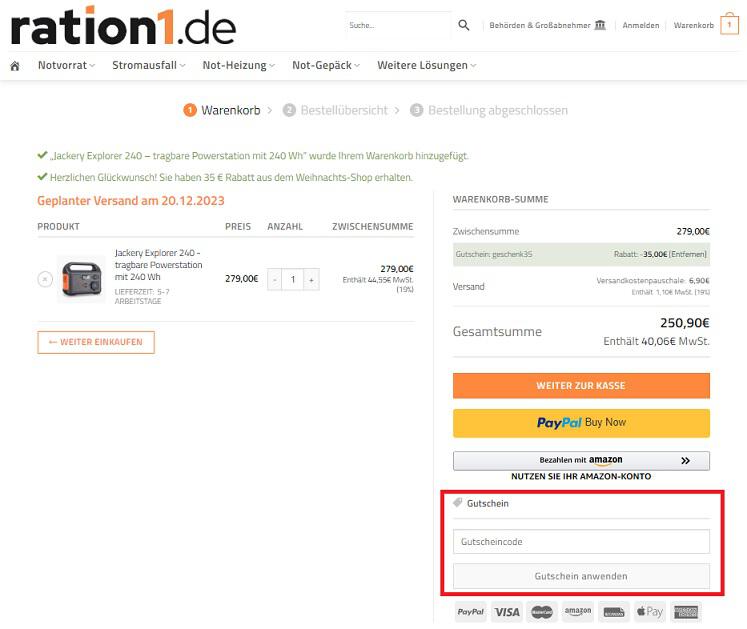Open Jackery Explorer 240 product title link
Image resolution: width=747 pixels, height=629 pixels.
(158, 265)
